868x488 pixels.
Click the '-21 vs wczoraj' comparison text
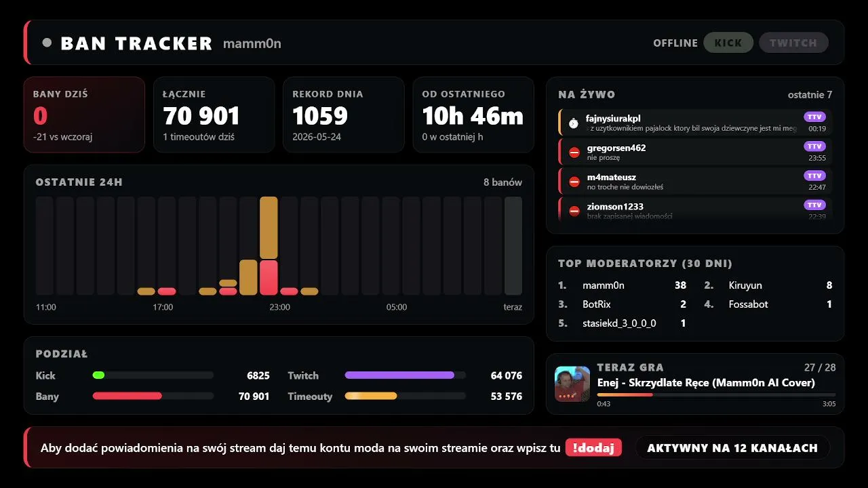point(62,137)
